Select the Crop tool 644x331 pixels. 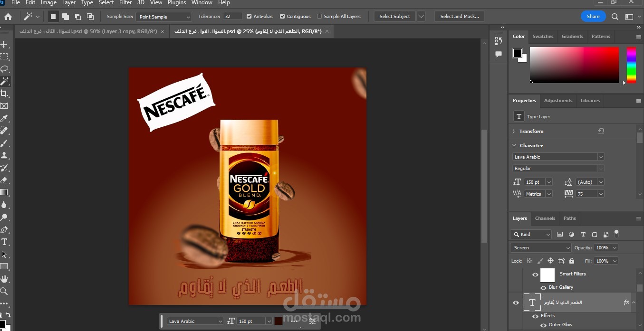4,94
